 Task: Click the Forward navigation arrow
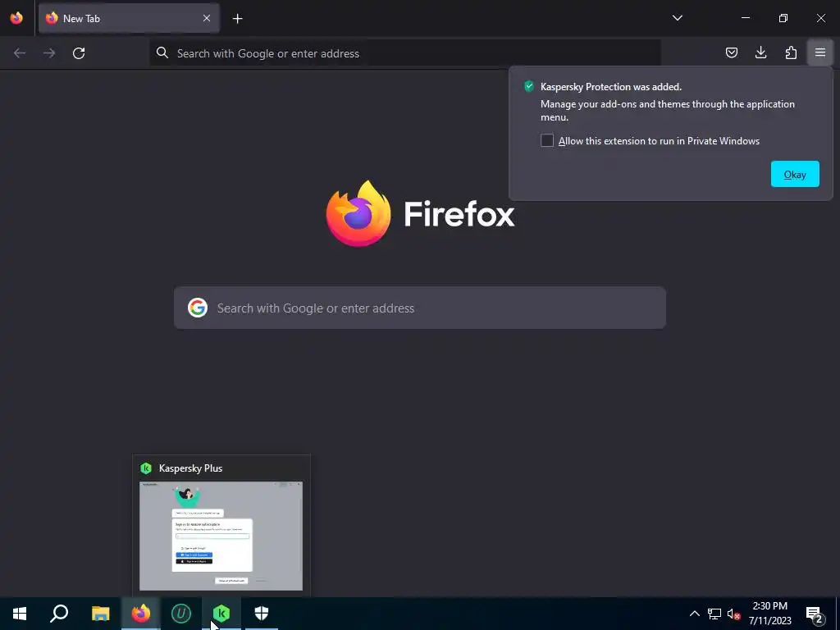(49, 53)
